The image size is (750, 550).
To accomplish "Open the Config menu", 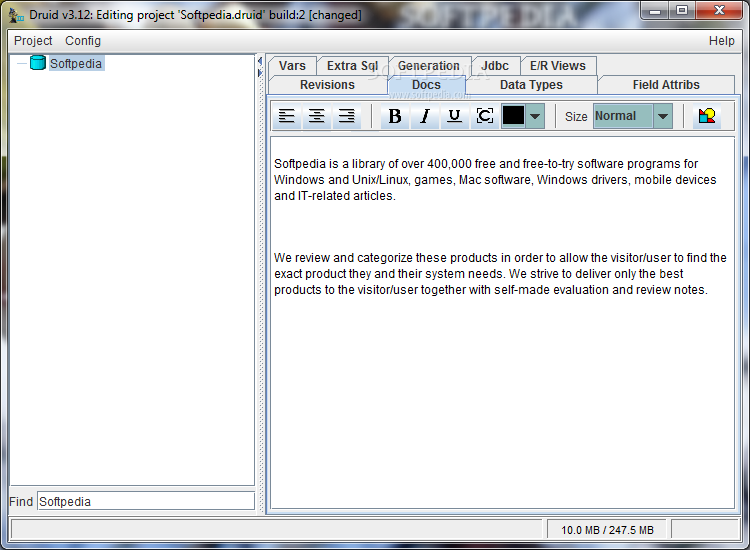I will [x=83, y=41].
